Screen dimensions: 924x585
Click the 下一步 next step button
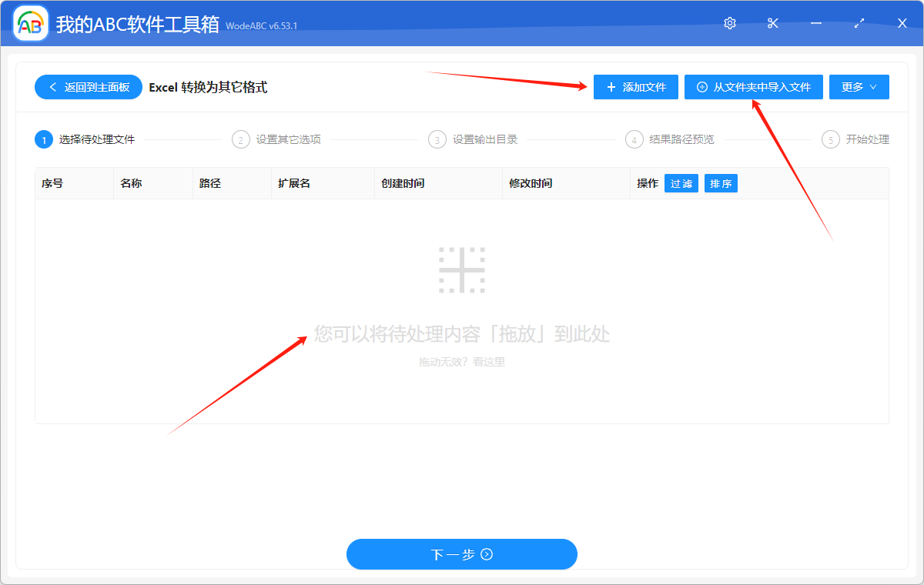pos(461,554)
